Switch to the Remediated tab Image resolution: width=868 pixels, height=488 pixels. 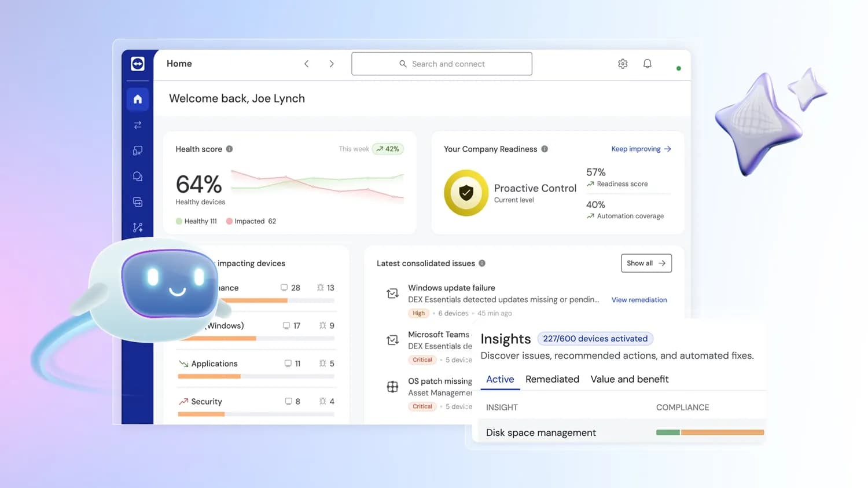[x=552, y=379]
